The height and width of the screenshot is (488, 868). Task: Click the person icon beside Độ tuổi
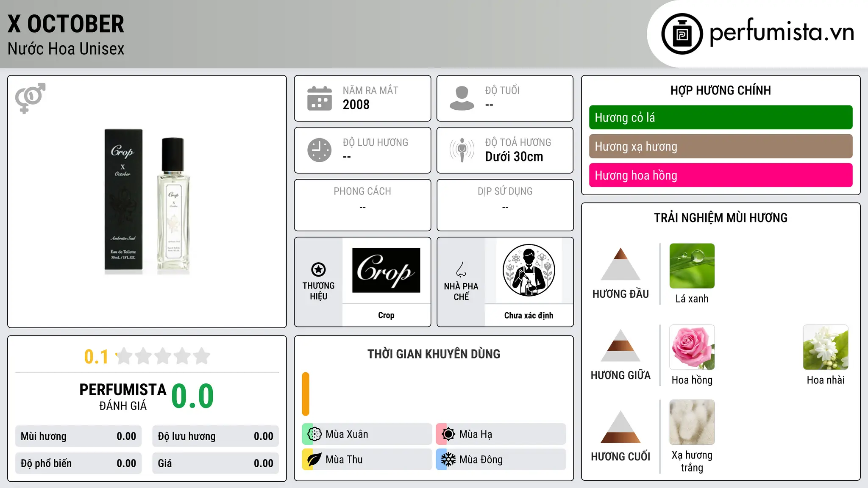[x=462, y=98]
